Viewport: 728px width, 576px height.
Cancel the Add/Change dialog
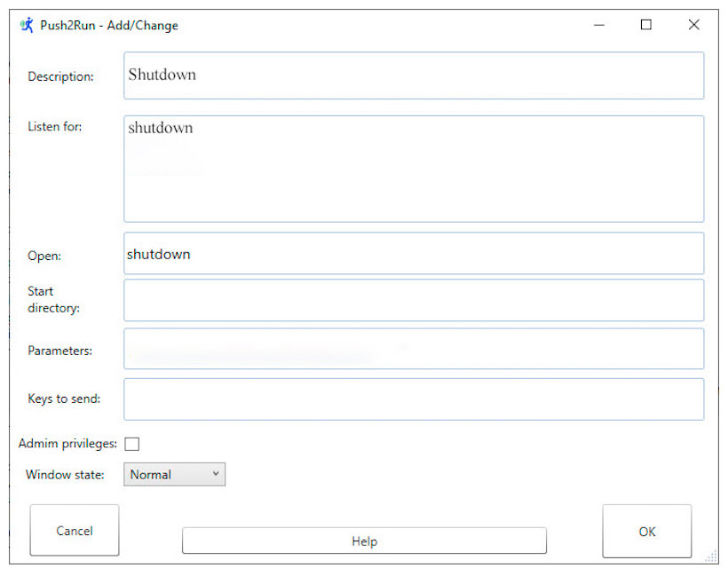pyautogui.click(x=75, y=530)
